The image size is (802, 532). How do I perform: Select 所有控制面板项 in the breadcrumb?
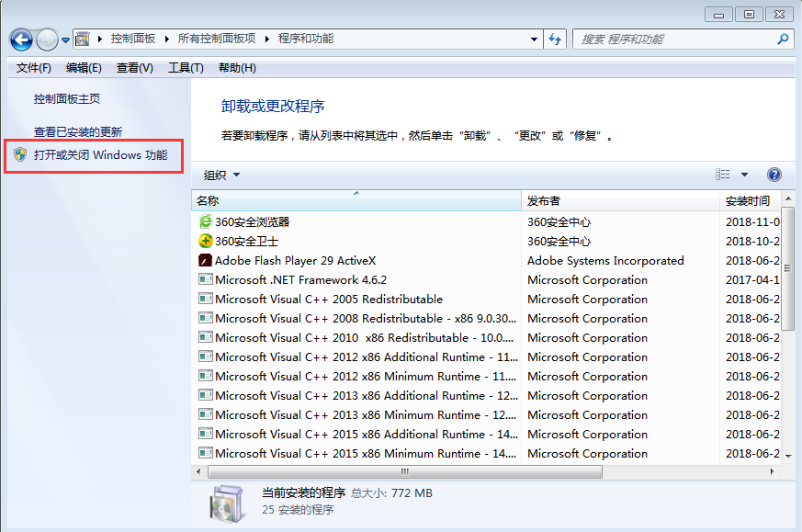tap(217, 39)
